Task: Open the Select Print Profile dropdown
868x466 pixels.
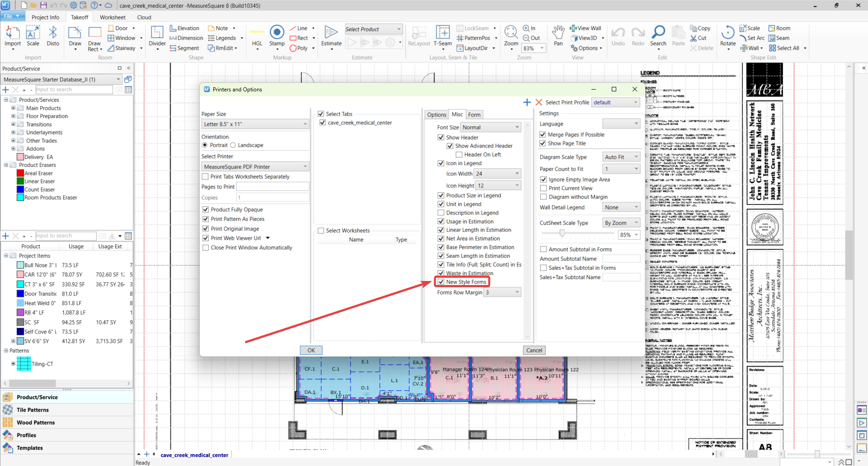Action: tap(616, 103)
